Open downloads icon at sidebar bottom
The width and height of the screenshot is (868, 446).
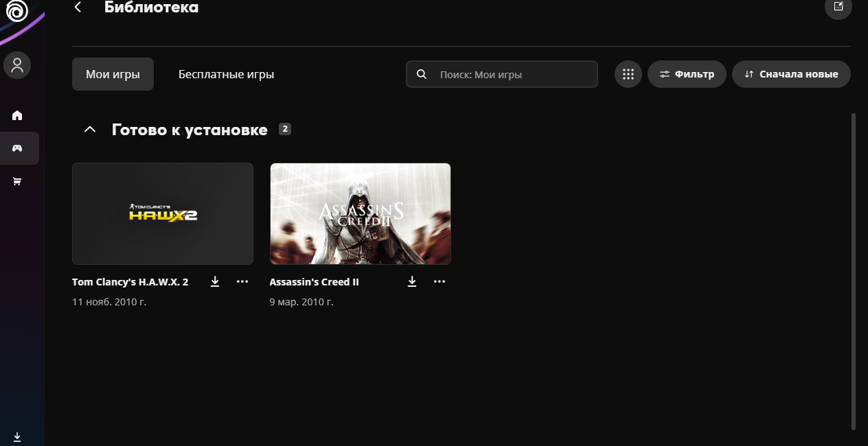[17, 437]
